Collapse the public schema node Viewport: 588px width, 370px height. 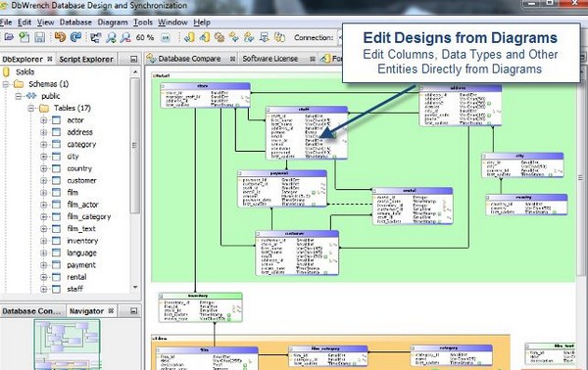click(18, 96)
